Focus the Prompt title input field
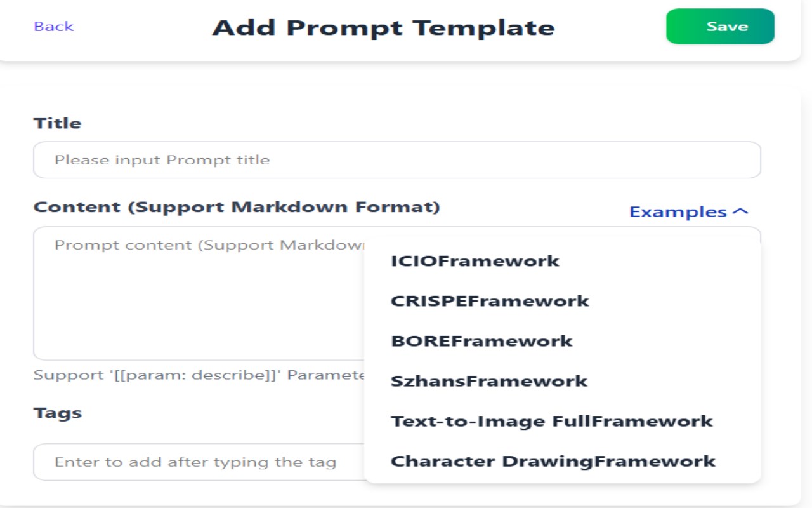The image size is (812, 508). [397, 160]
